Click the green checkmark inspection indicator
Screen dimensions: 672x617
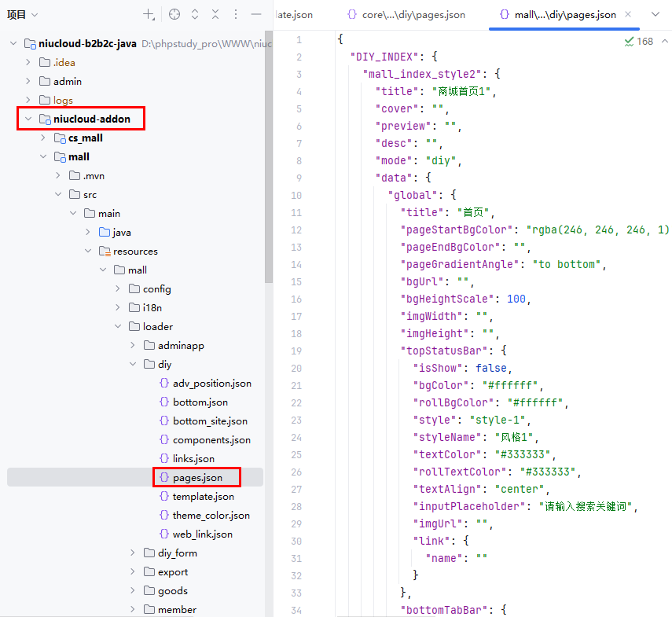(x=630, y=41)
